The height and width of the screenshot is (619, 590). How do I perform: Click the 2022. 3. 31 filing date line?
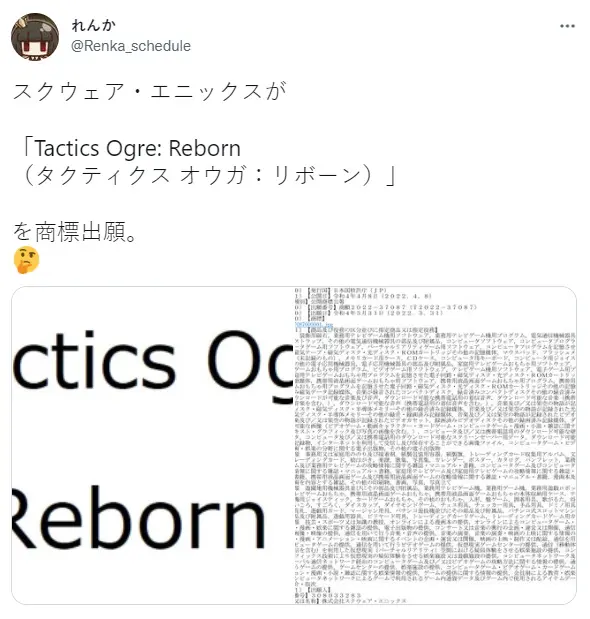coord(369,313)
